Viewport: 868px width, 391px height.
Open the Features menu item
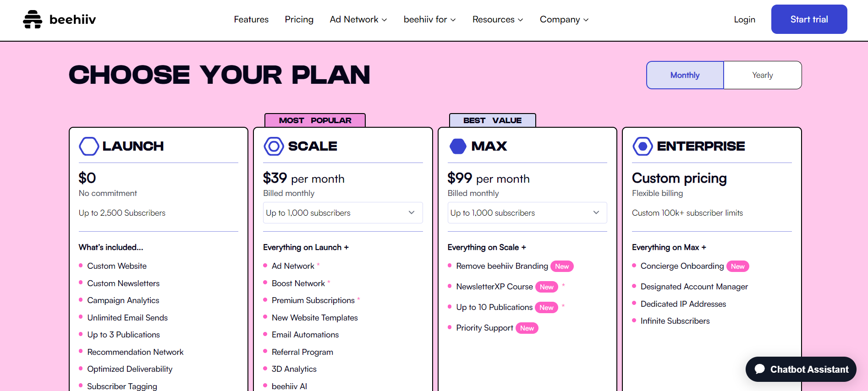tap(251, 19)
